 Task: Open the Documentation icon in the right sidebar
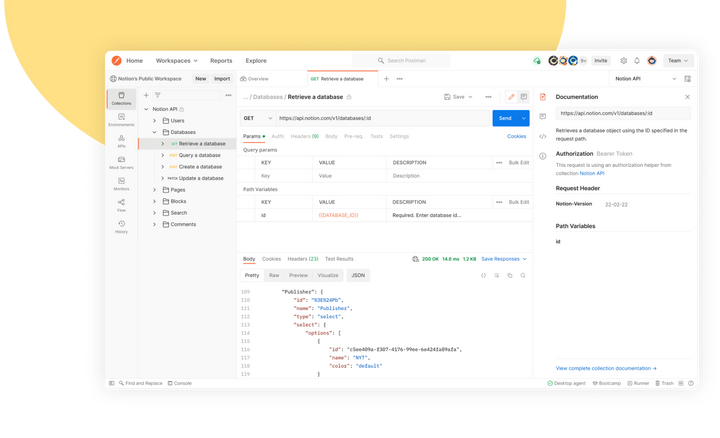pyautogui.click(x=543, y=97)
